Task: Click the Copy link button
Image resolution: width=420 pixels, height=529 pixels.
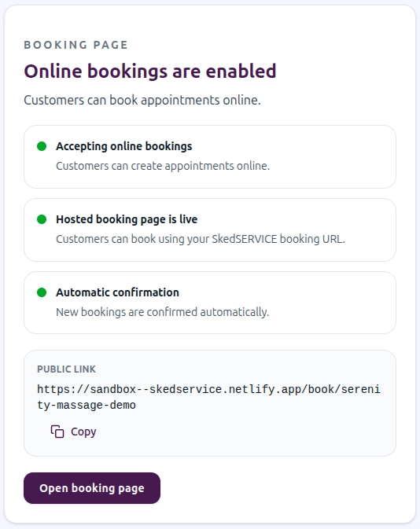Action: click(x=73, y=432)
